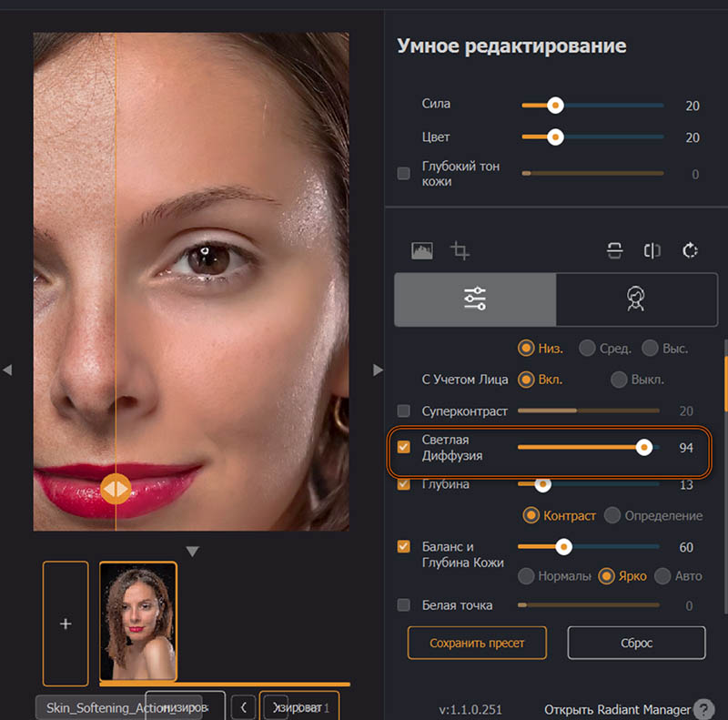728x720 pixels.
Task: Click the Светлая Диффузия slider handle
Action: click(x=644, y=447)
